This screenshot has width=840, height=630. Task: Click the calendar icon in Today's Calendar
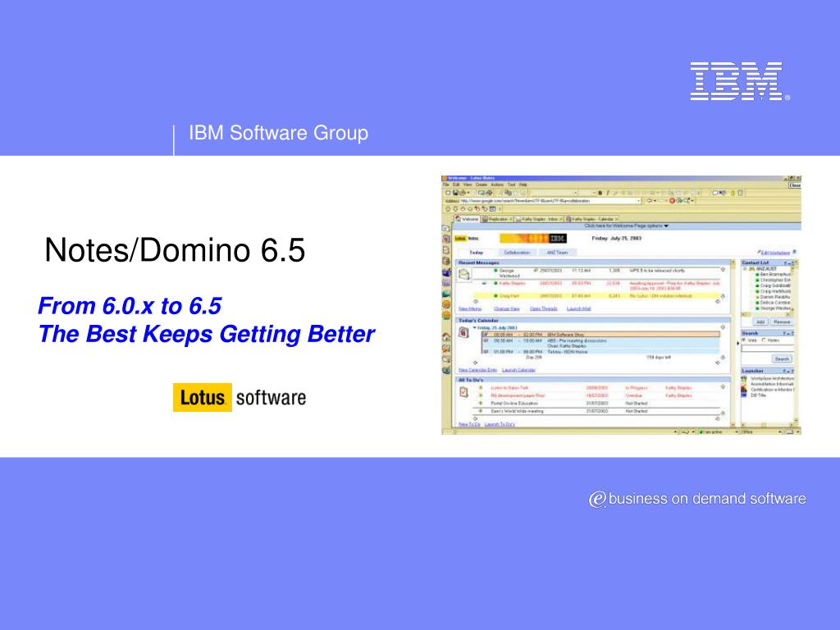point(464,332)
